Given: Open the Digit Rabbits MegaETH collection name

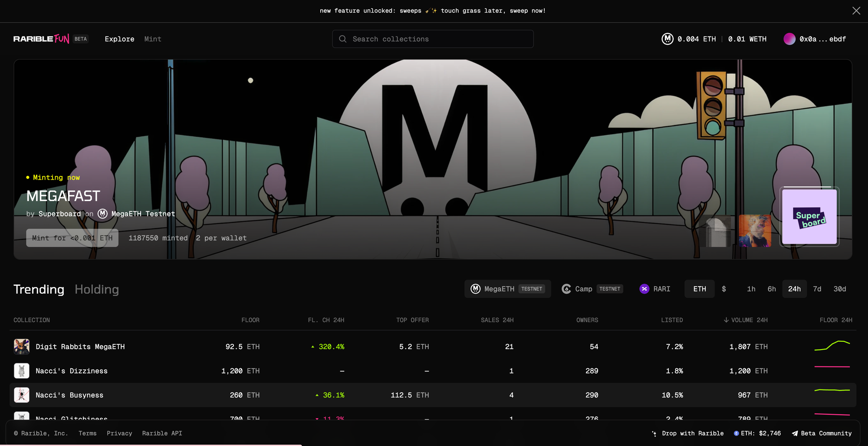Looking at the screenshot, I should tap(80, 347).
